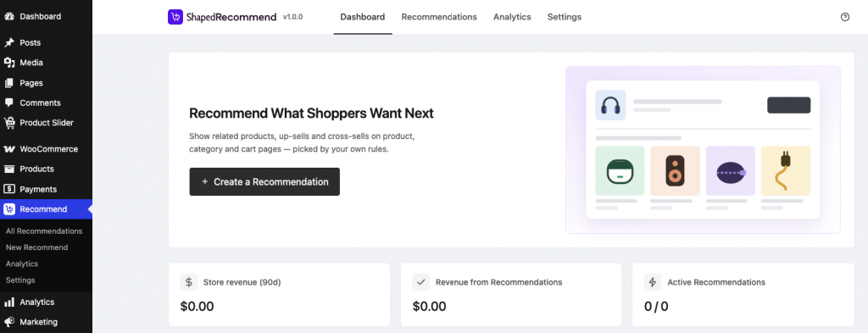
Task: Open Products menu item
Action: (46, 169)
